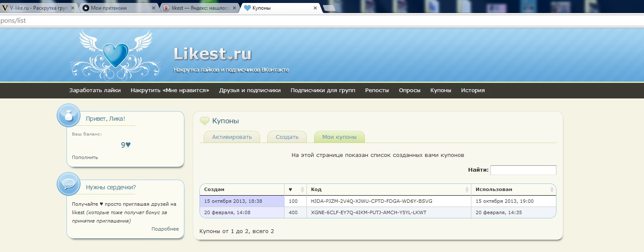Click the browser address bar
Screen dimensions: 644x252
click(x=322, y=20)
